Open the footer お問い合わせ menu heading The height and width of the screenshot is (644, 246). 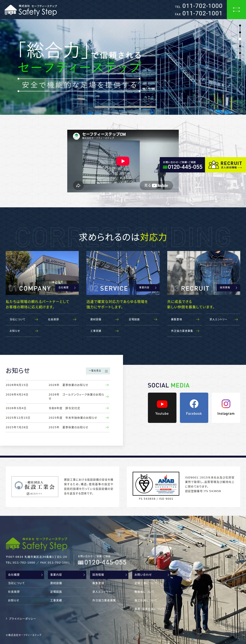[152, 575]
